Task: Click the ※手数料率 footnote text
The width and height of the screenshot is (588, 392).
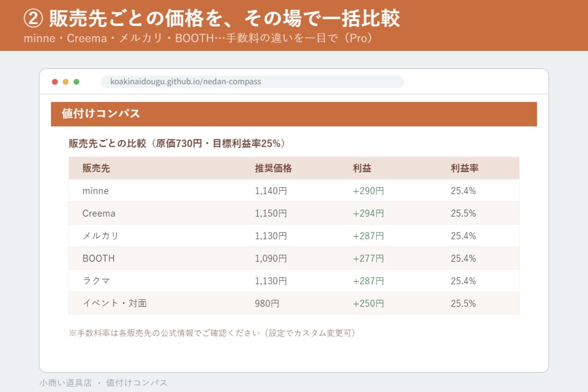Action: pyautogui.click(x=212, y=333)
